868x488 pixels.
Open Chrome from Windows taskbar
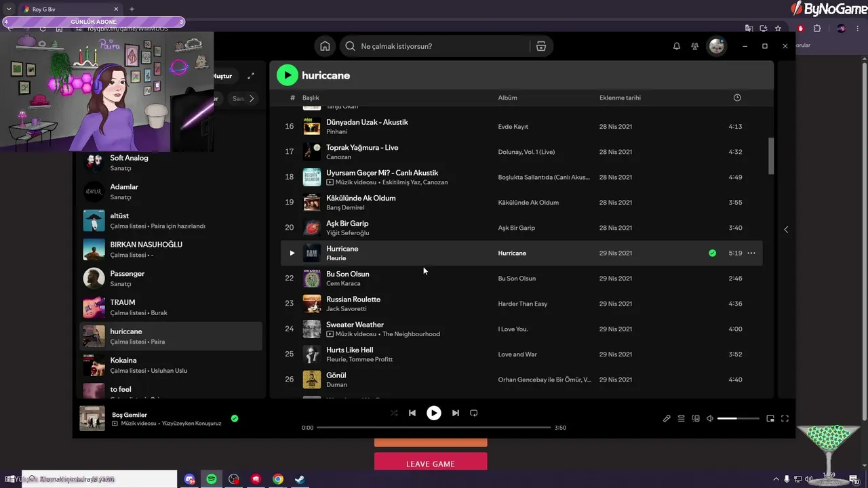pos(277,479)
